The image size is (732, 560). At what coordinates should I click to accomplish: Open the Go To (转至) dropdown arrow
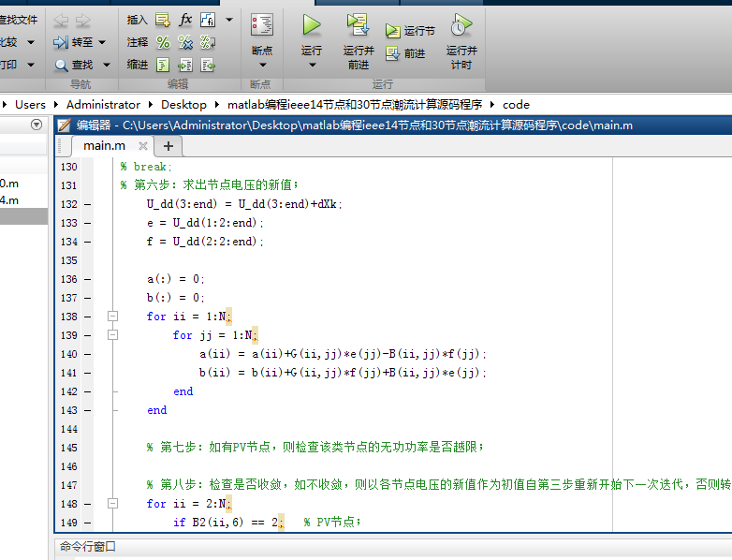click(x=102, y=42)
